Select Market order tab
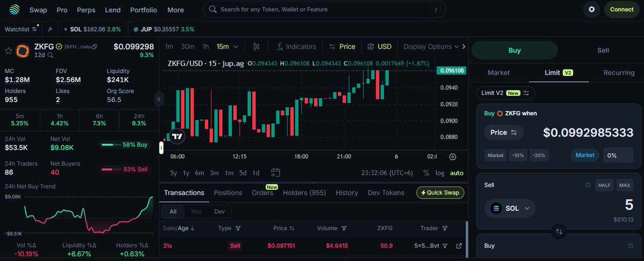 coord(499,72)
